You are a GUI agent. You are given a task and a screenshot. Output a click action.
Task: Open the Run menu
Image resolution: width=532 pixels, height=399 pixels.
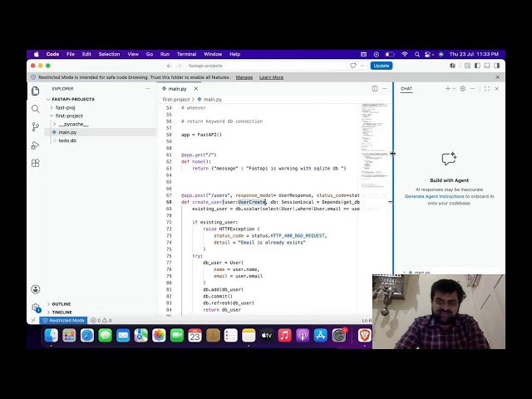[165, 54]
